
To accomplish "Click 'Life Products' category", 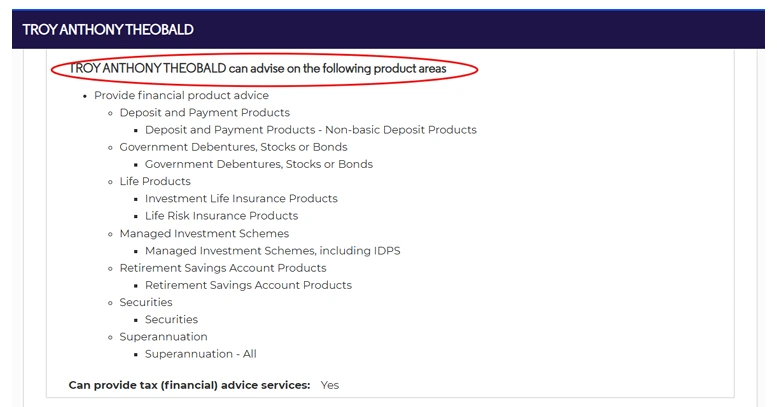I will point(155,181).
